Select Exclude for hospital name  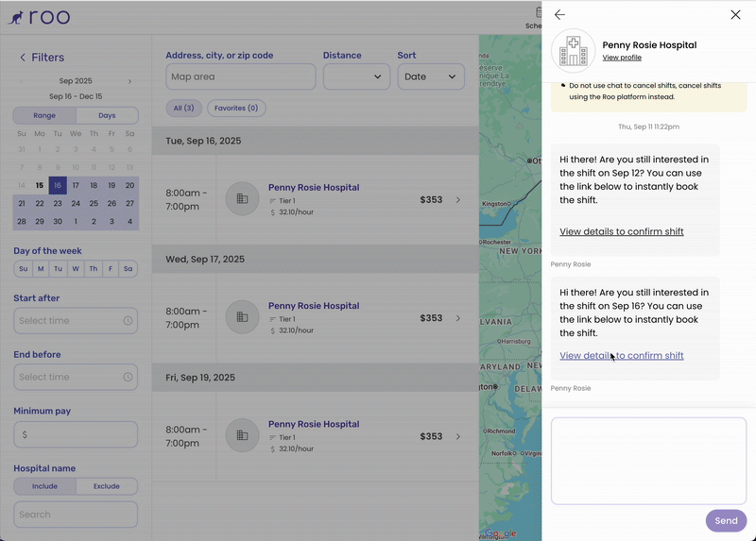tap(107, 486)
